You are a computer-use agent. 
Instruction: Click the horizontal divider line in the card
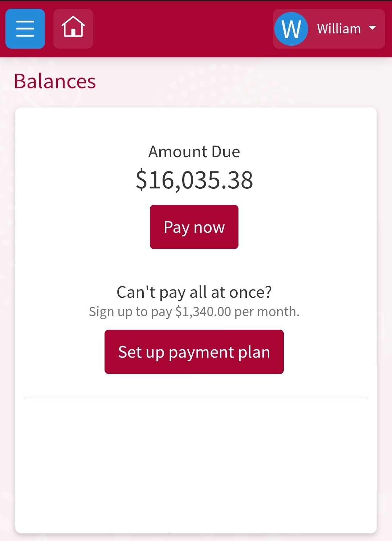point(196,398)
